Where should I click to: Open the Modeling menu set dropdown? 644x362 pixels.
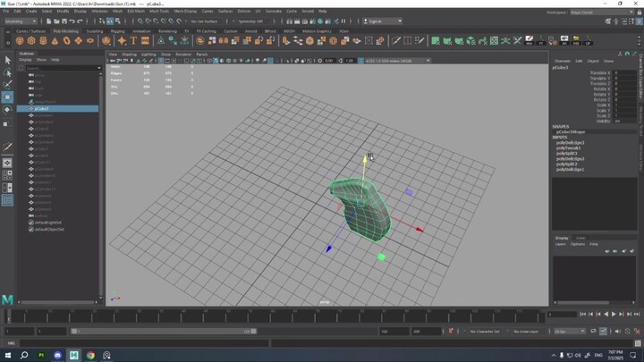pos(21,21)
